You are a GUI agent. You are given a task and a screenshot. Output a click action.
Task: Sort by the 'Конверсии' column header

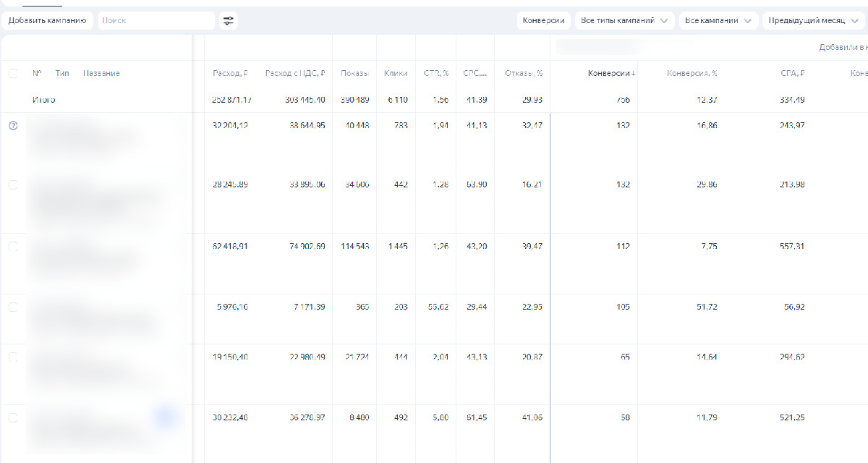point(612,73)
